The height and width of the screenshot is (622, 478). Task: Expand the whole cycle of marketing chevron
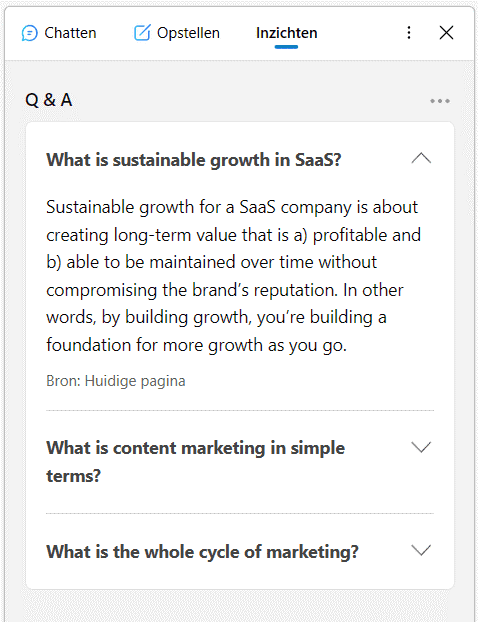point(421,550)
